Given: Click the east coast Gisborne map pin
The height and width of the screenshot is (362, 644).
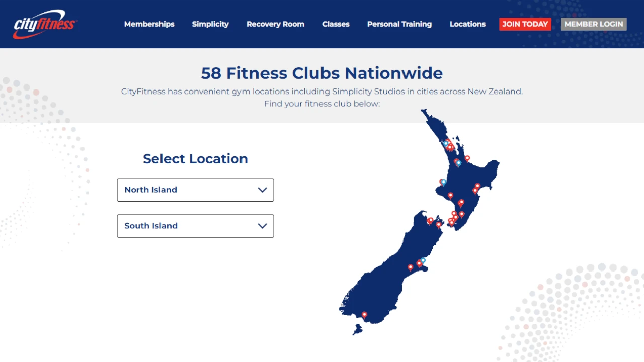Looking at the screenshot, I should pyautogui.click(x=476, y=187).
